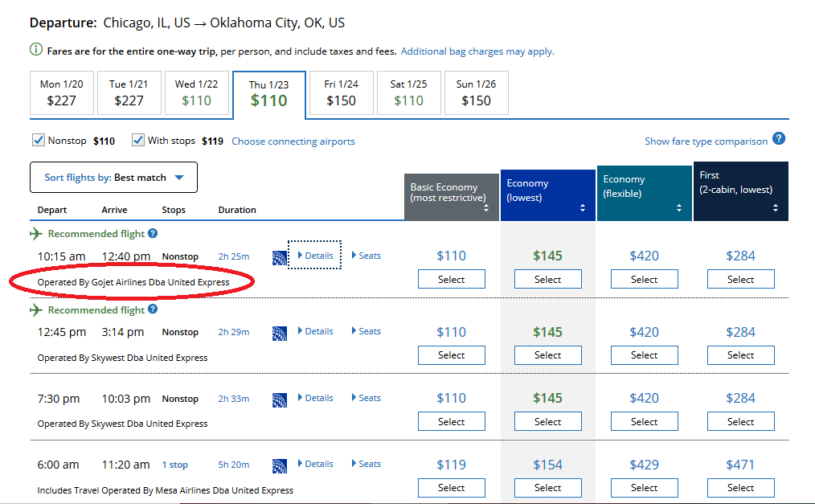Switch to the Sat 1/25 date tab
Image resolution: width=815 pixels, height=504 pixels.
pos(408,92)
